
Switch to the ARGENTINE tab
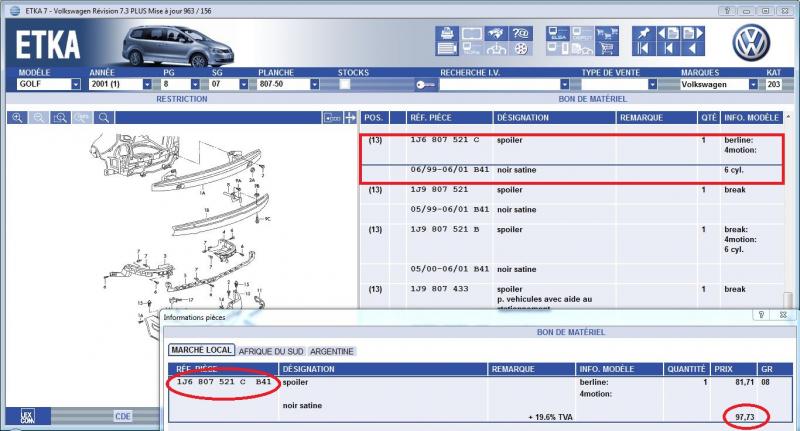[x=332, y=351]
